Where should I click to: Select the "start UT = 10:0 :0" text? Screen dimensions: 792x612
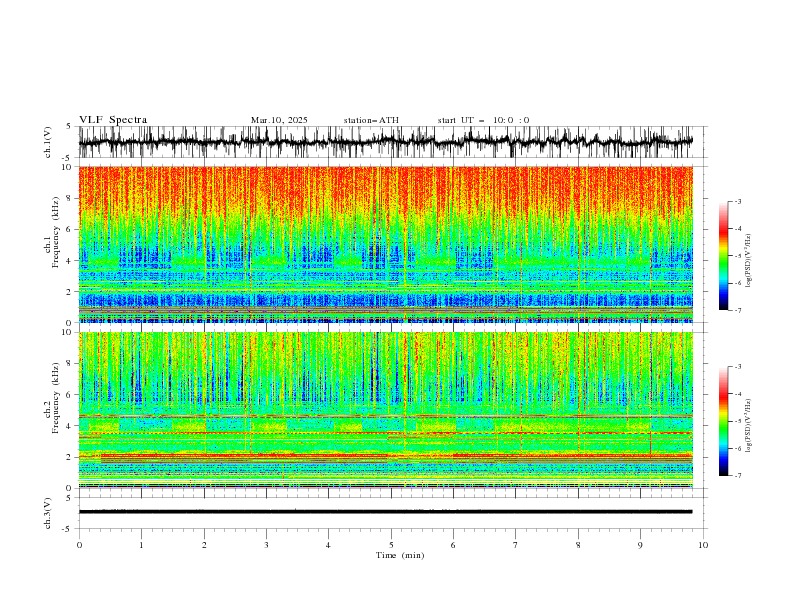tap(483, 120)
